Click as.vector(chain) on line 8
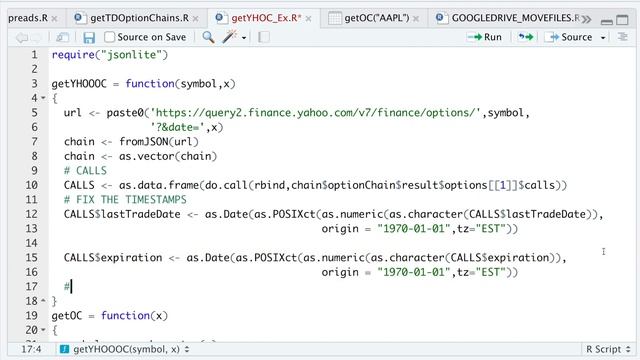The image size is (640, 360). tap(168, 156)
